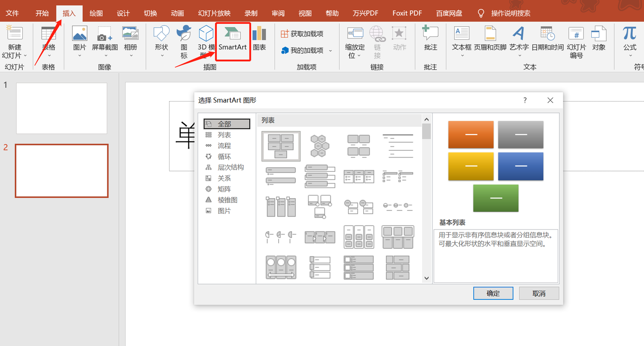
Task: Open the 百度网盘 ribbon tab
Action: tap(449, 13)
